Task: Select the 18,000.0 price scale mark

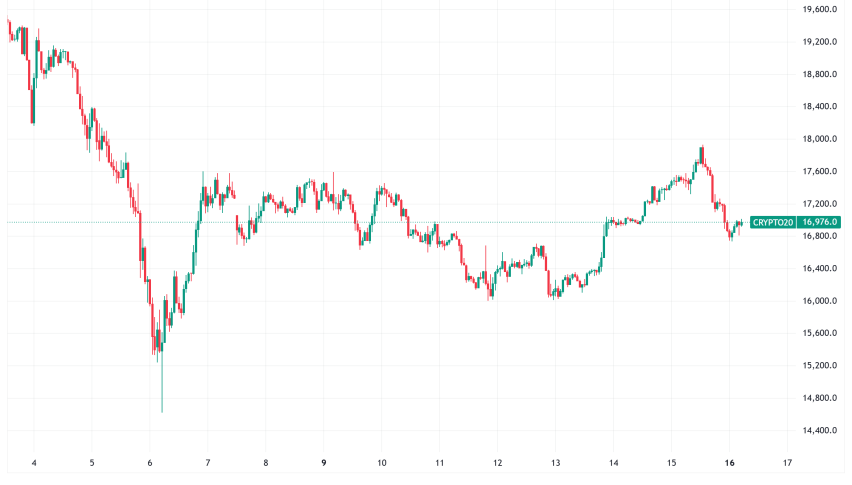Action: (821, 140)
